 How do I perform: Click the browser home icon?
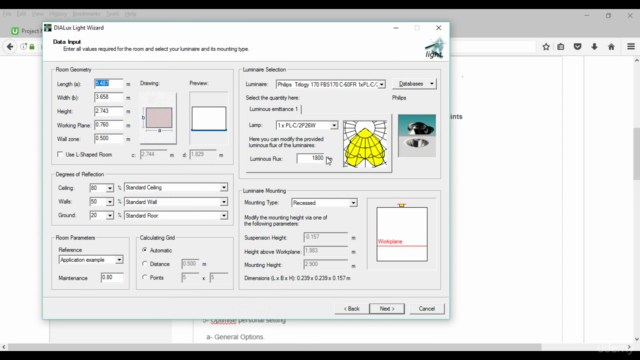[611, 47]
